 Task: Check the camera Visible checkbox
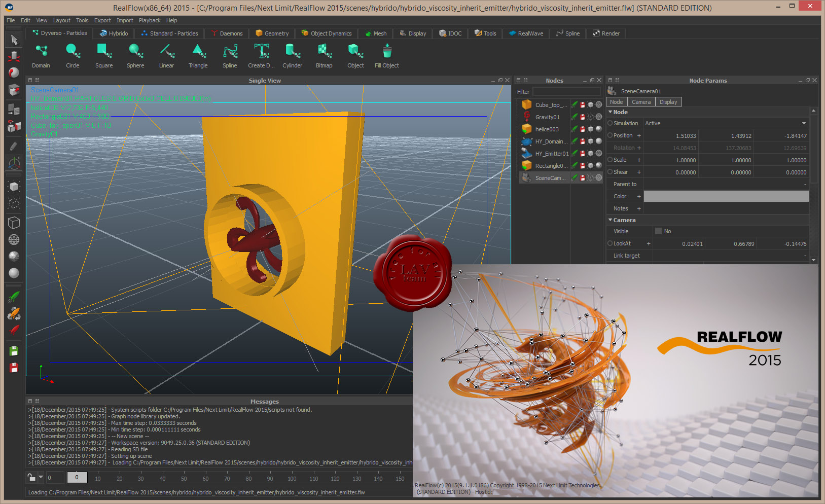tap(658, 231)
